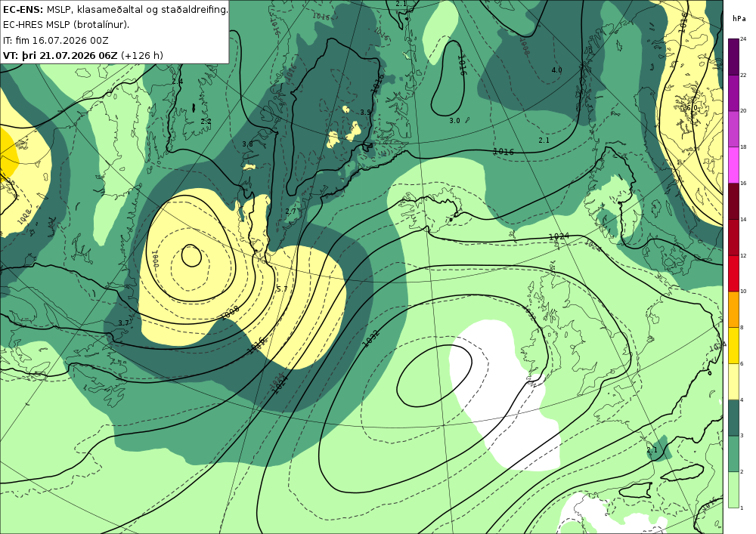Click the 'hPa' unit label above the colorbar

(739, 19)
